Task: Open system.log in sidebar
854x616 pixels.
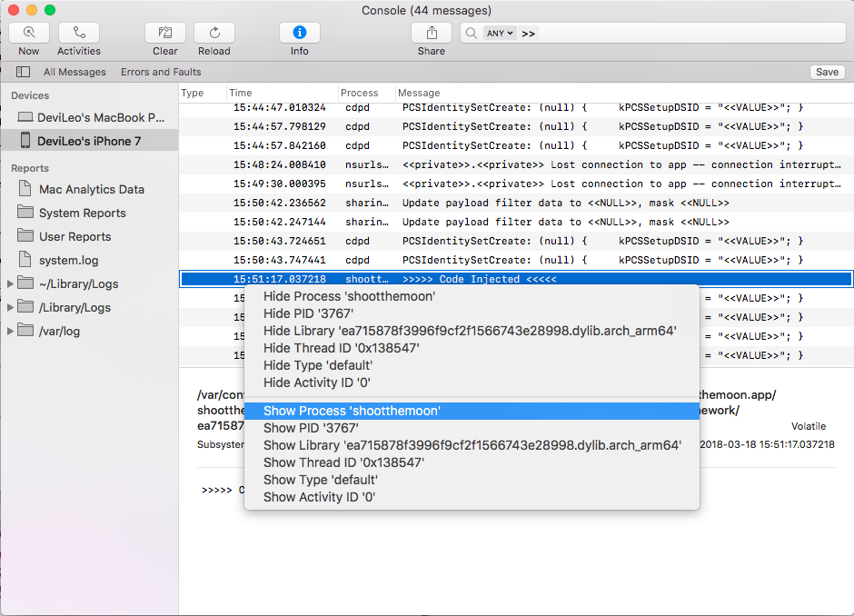Action: pos(69,261)
